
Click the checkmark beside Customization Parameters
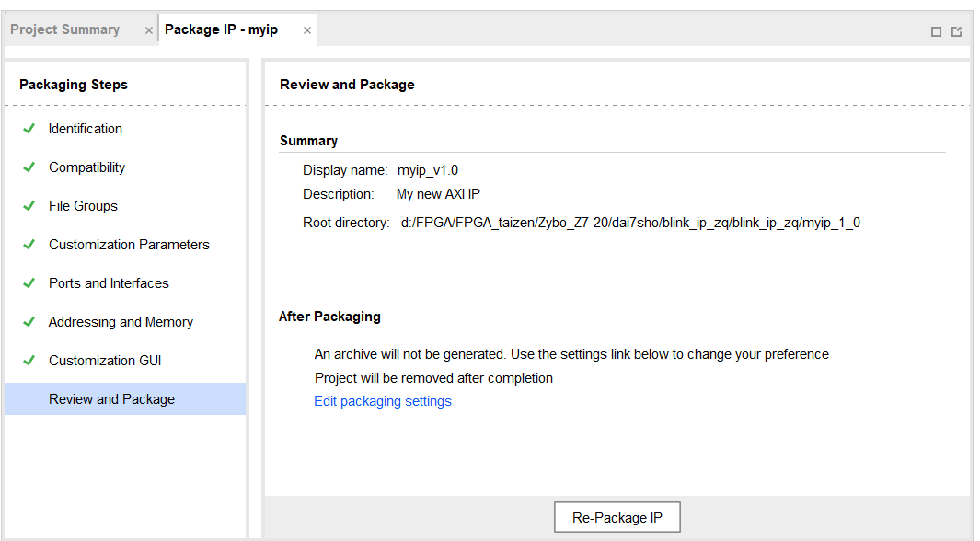29,245
